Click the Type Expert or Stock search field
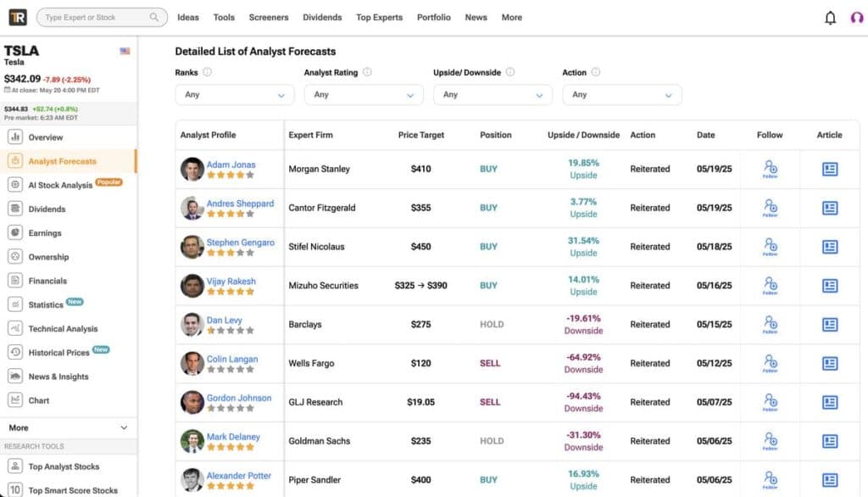This screenshot has height=497, width=868. click(x=102, y=17)
